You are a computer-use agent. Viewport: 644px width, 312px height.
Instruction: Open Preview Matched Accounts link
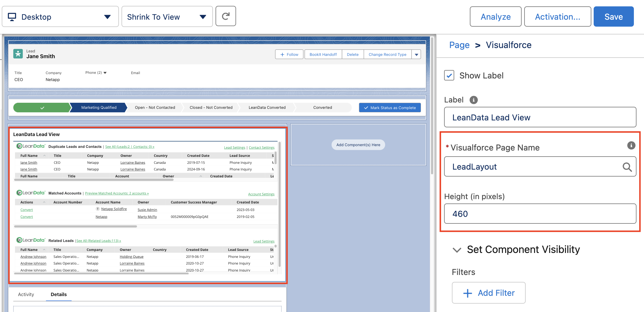click(117, 193)
